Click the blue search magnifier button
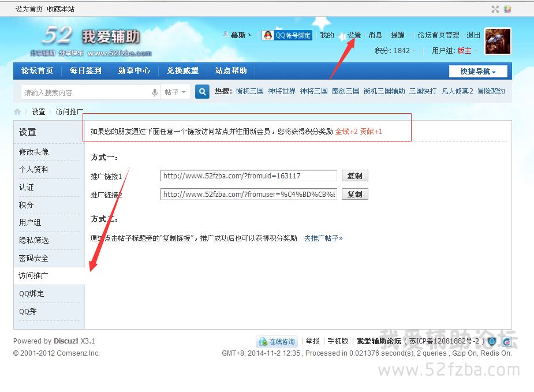The height and width of the screenshot is (392, 534). point(202,92)
